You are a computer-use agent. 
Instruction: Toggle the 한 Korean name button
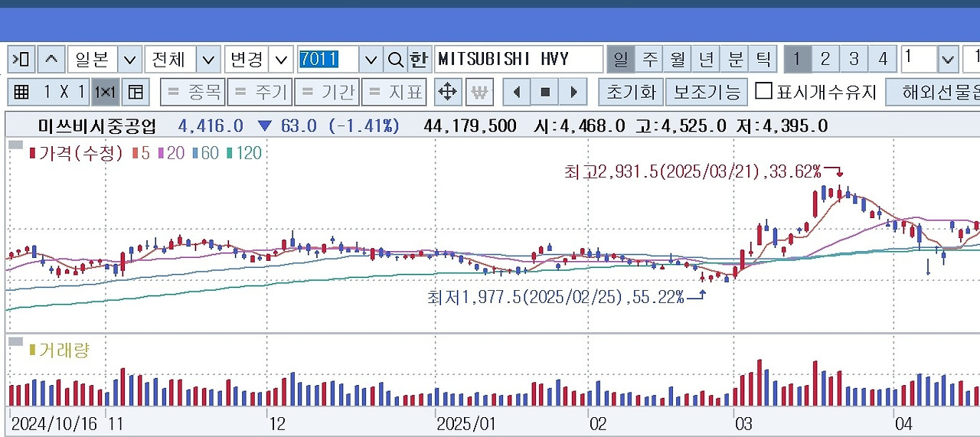[x=418, y=59]
